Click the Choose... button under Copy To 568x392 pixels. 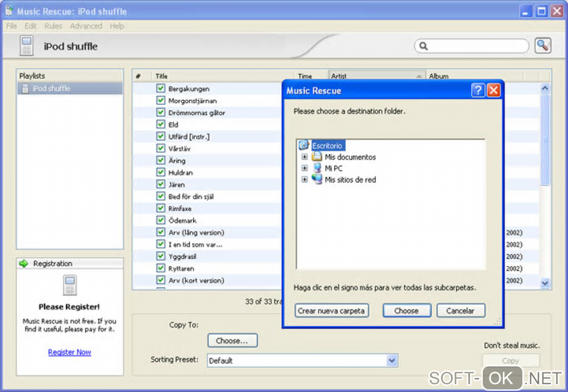[233, 341]
